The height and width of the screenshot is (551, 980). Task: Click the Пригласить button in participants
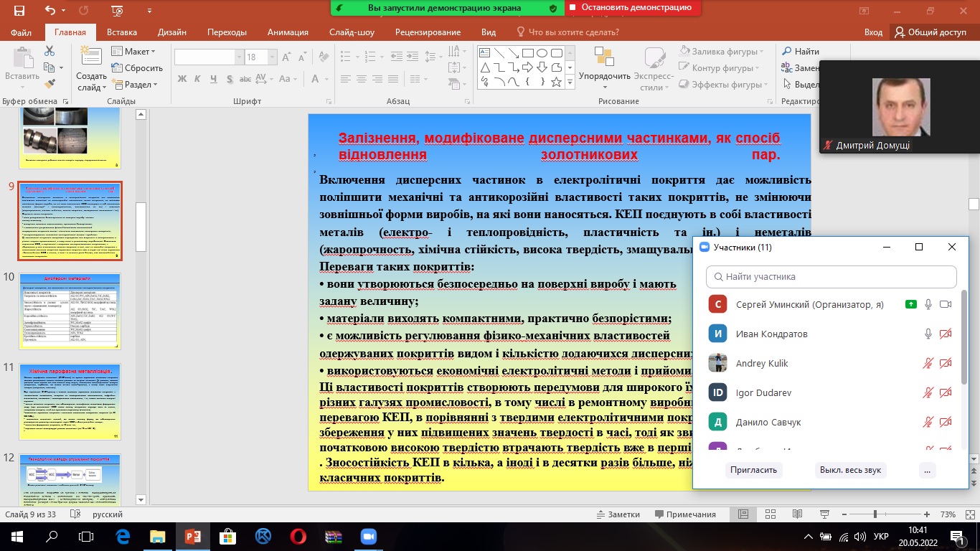pos(753,470)
